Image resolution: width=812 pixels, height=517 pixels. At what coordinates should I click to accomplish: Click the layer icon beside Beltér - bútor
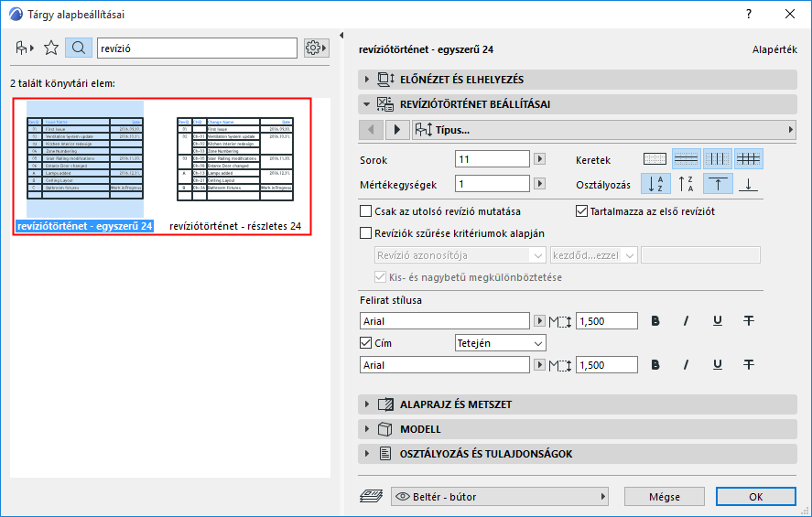(x=372, y=496)
